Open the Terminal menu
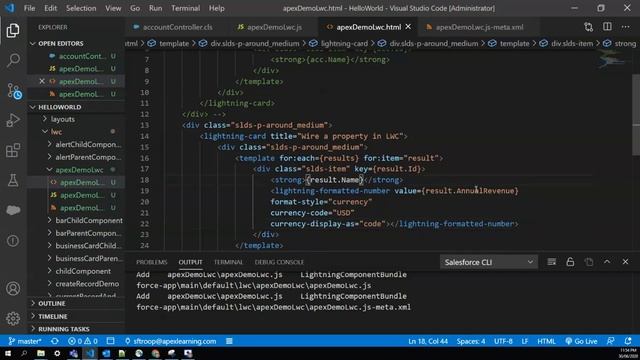640x360 pixels. point(185,8)
